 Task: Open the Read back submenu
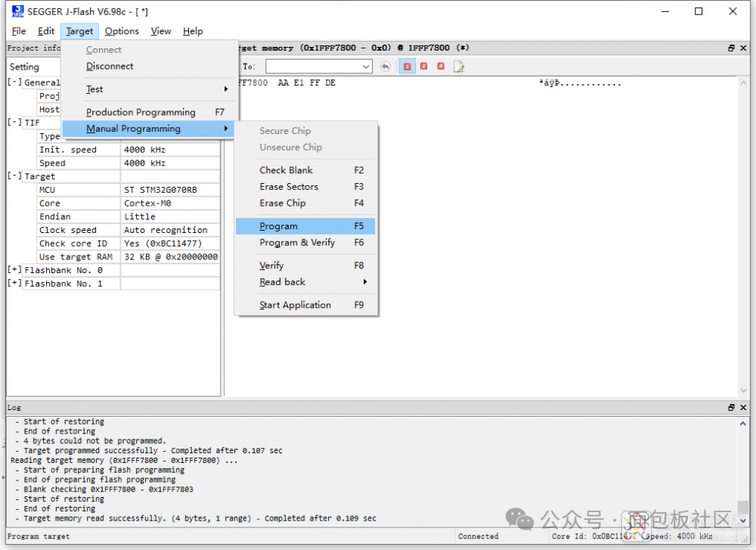283,281
